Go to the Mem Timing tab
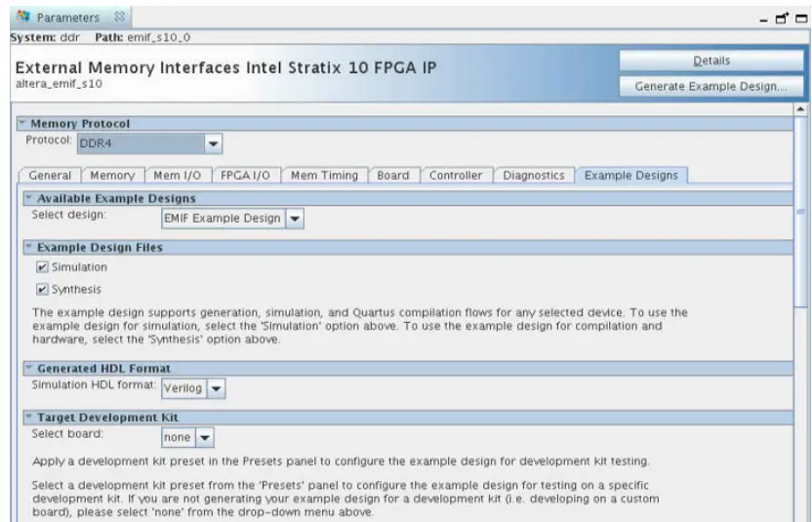The image size is (812, 522). click(324, 176)
